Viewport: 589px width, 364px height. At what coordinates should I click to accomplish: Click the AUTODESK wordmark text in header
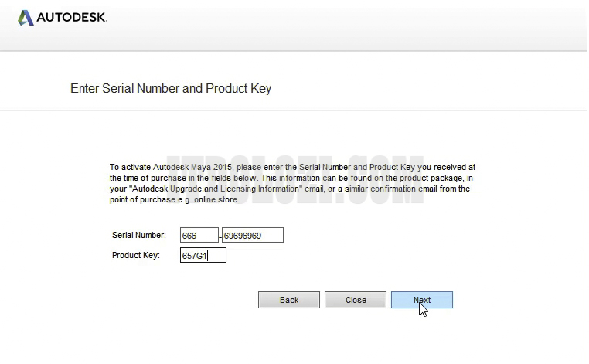click(x=71, y=18)
